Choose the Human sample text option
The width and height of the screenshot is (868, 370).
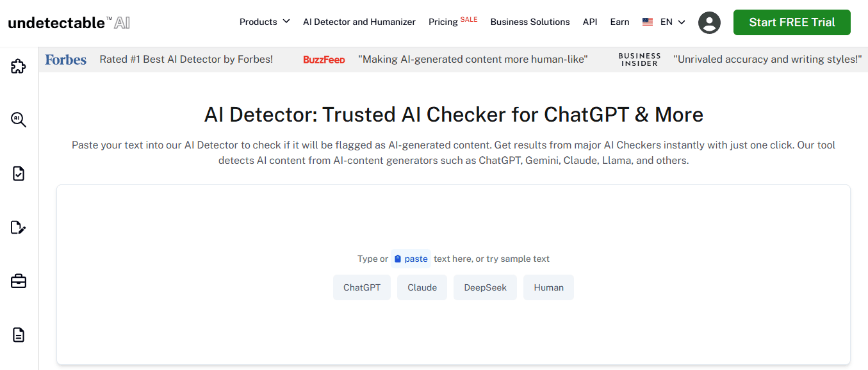click(548, 287)
